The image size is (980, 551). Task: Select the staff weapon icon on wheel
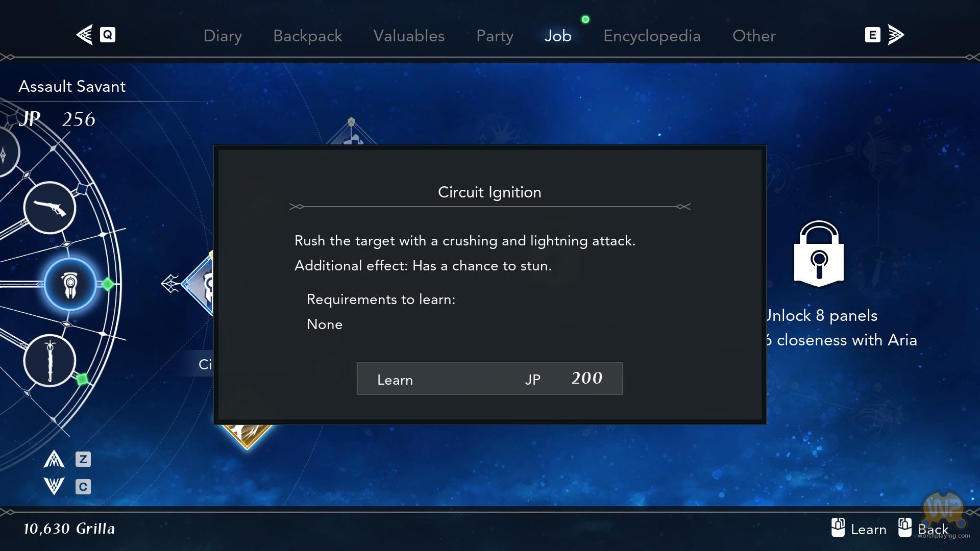[x=50, y=361]
